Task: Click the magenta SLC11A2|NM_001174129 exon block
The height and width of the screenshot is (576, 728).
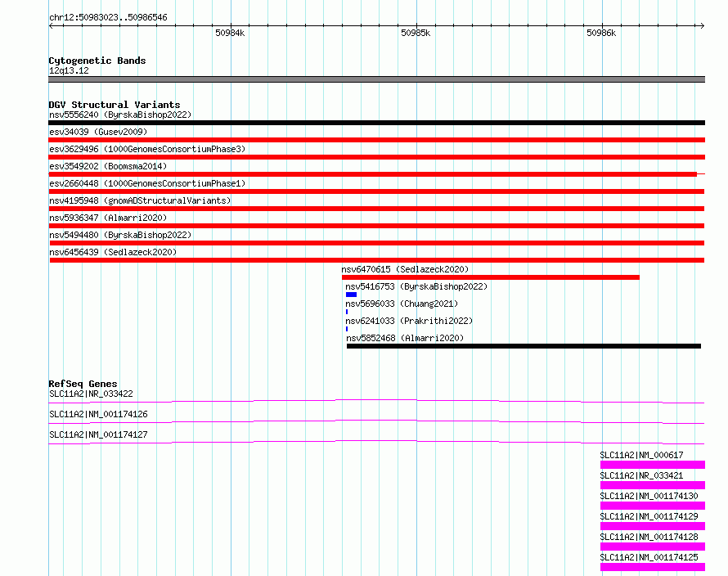Action: tap(653, 526)
